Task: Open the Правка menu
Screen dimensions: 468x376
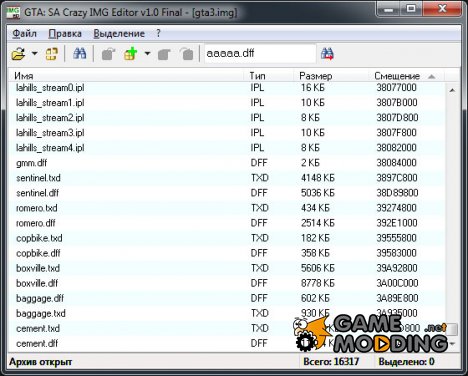Action: (x=65, y=33)
